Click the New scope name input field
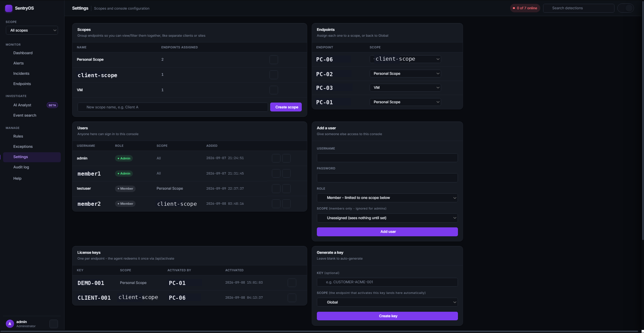644x333 pixels. pyautogui.click(x=173, y=107)
